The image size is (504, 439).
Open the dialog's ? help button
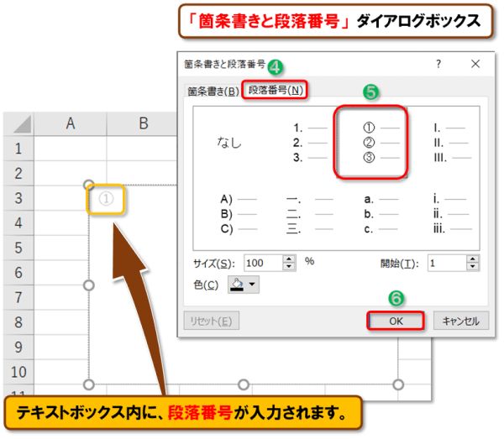[438, 64]
